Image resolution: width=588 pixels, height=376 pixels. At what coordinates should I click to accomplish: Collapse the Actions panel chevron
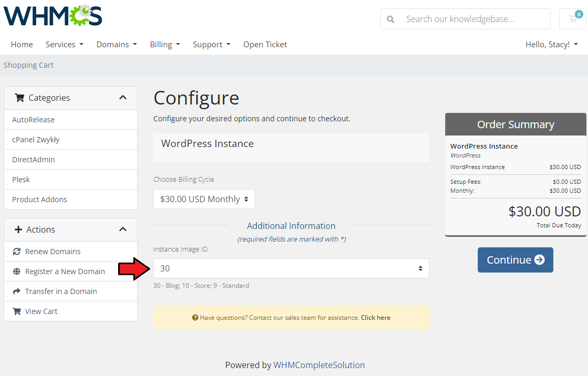point(123,229)
